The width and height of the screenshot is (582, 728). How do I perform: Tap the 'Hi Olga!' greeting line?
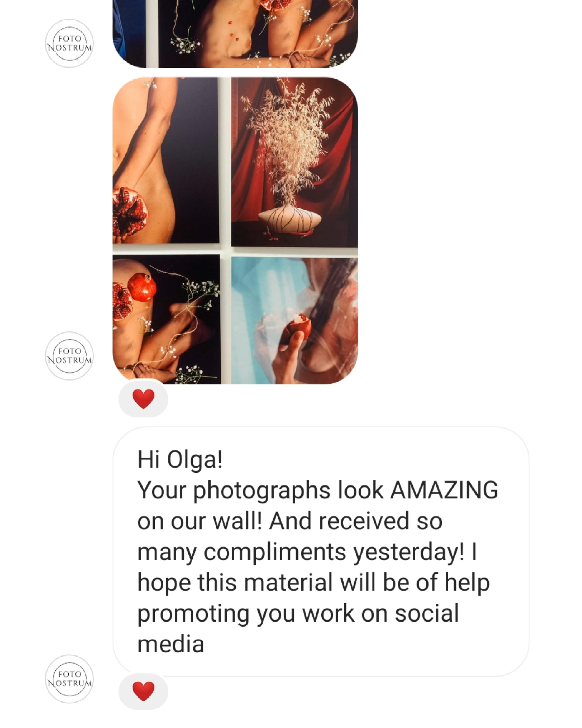[x=180, y=460]
